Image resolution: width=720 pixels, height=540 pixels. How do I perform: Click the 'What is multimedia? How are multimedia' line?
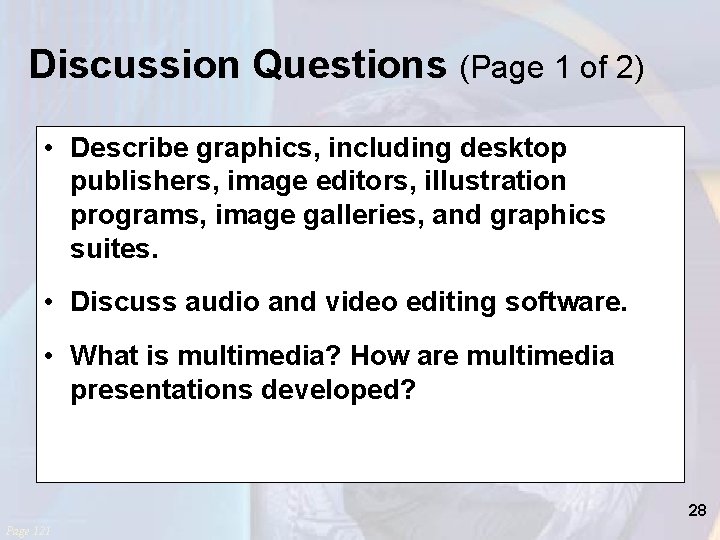point(342,356)
